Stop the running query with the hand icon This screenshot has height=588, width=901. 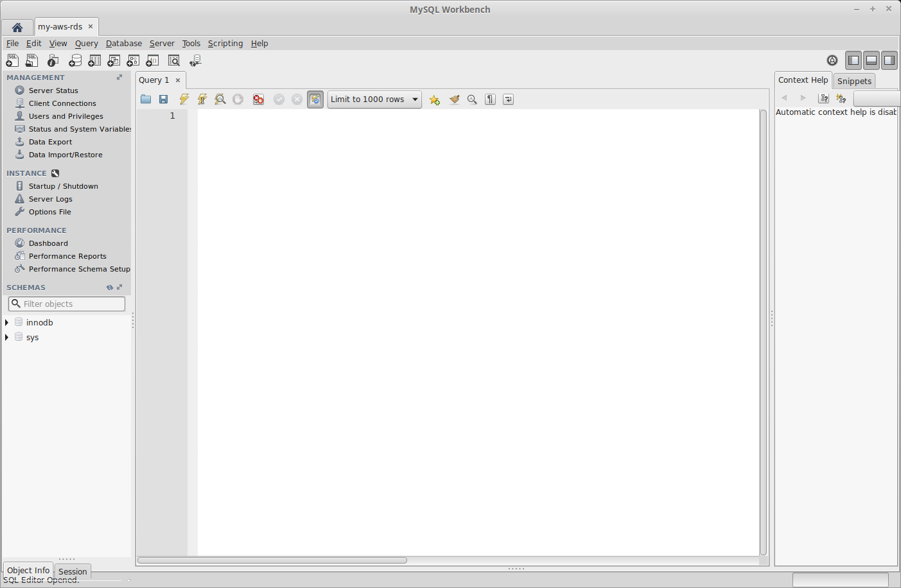pos(238,99)
